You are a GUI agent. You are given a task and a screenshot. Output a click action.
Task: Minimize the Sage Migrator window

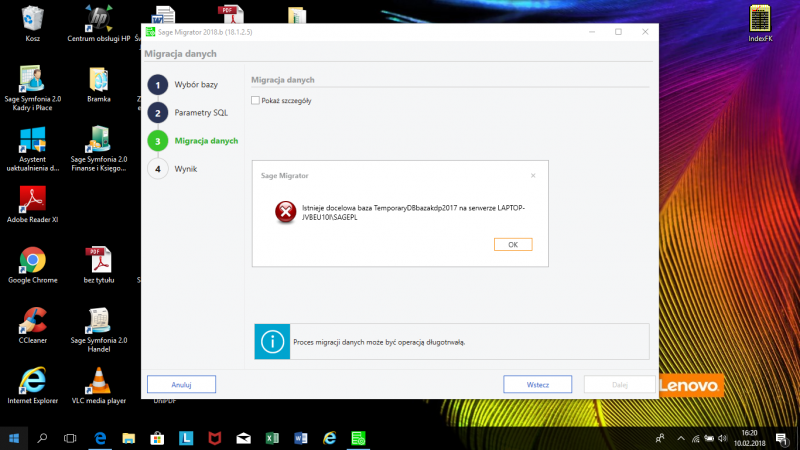point(592,32)
